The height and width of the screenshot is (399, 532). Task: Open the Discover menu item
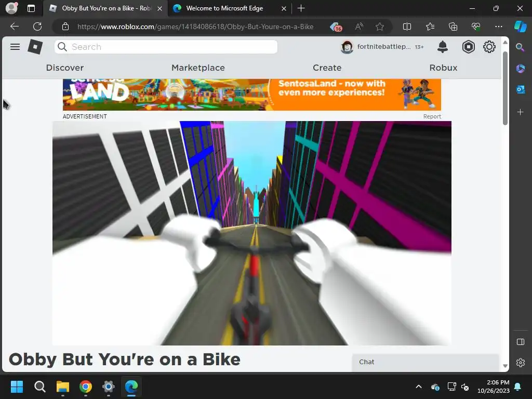pyautogui.click(x=65, y=68)
